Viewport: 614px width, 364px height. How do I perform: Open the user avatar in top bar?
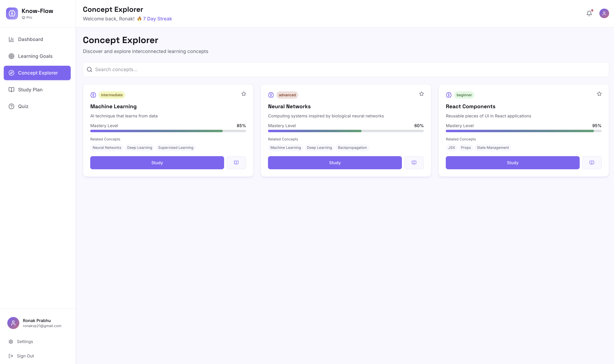(604, 13)
